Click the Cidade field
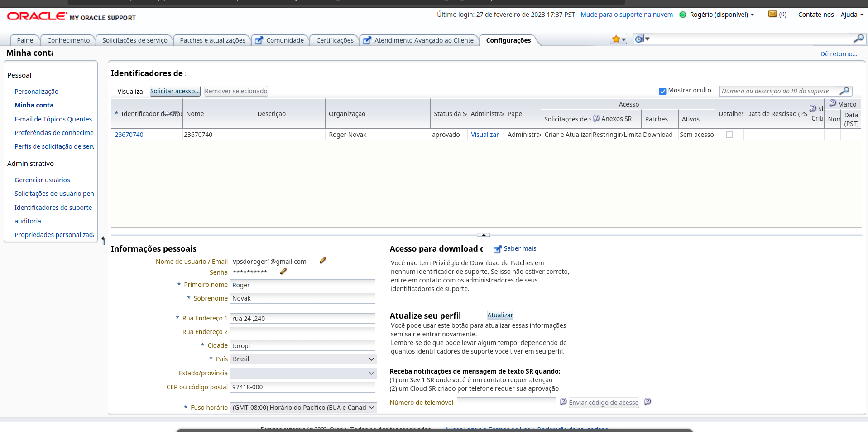Image resolution: width=868 pixels, height=432 pixels. [303, 345]
